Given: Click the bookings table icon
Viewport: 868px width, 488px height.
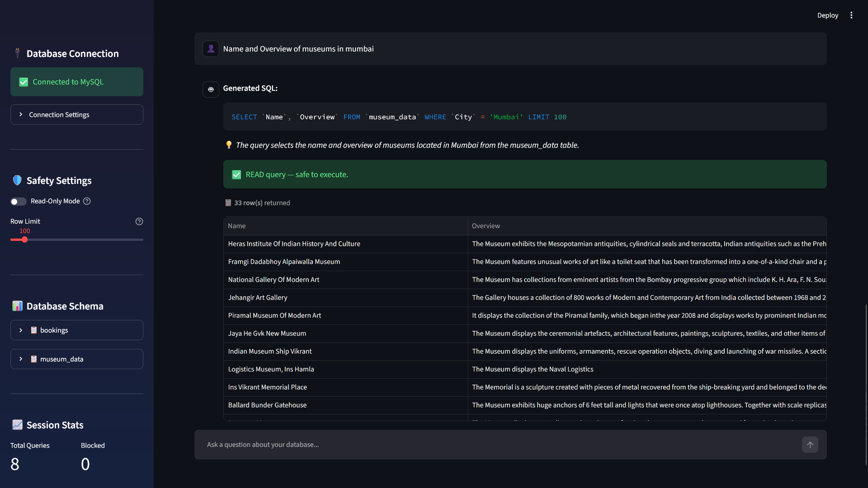Looking at the screenshot, I should pyautogui.click(x=34, y=330).
